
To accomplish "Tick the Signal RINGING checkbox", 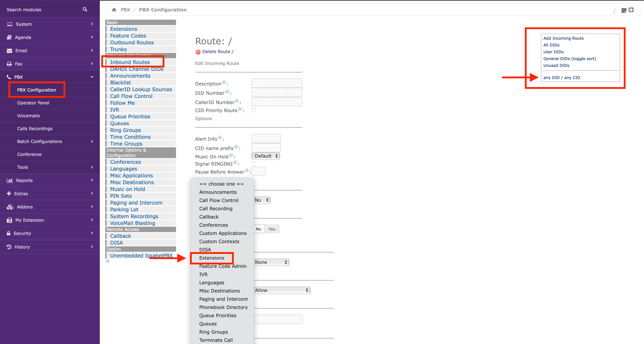I will click(x=253, y=164).
